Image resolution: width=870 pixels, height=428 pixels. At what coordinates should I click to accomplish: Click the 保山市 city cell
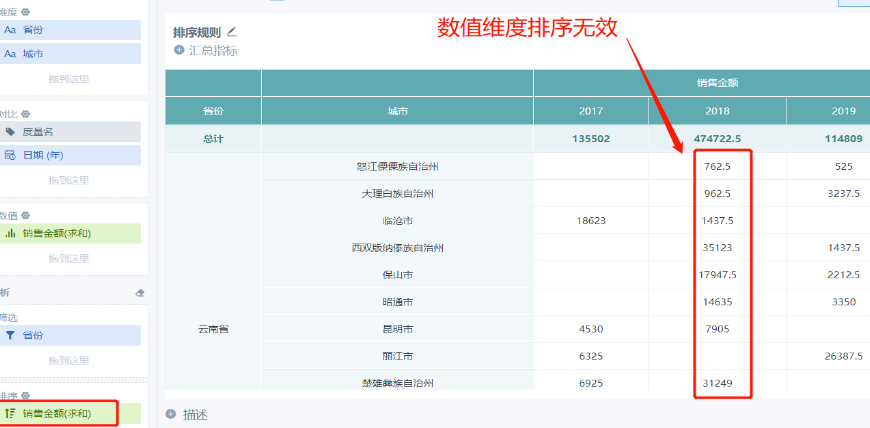pyautogui.click(x=397, y=275)
